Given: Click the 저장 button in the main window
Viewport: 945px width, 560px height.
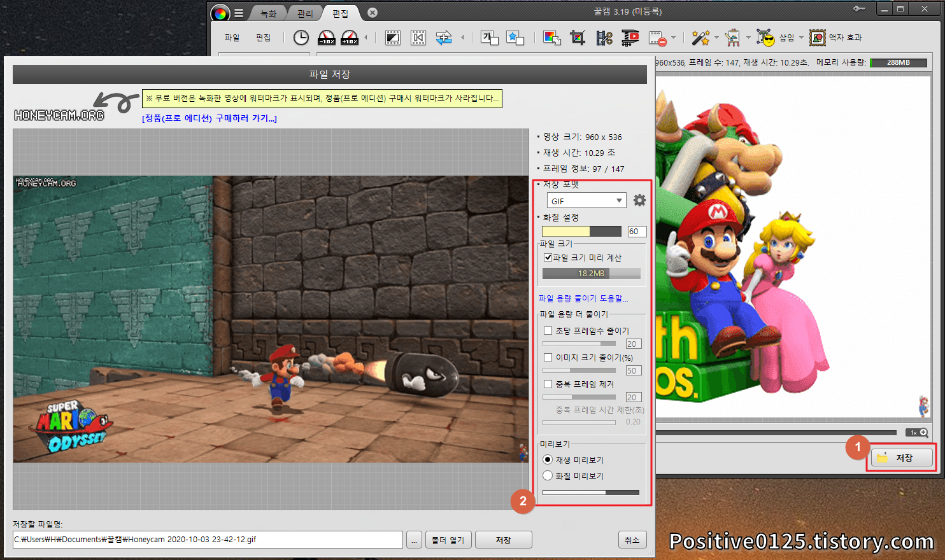Looking at the screenshot, I should click(902, 458).
